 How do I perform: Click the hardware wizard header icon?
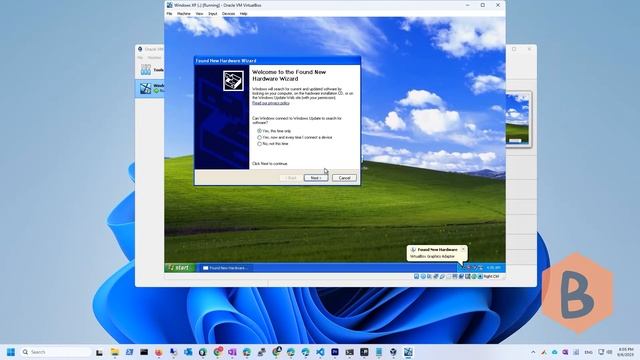tap(233, 80)
